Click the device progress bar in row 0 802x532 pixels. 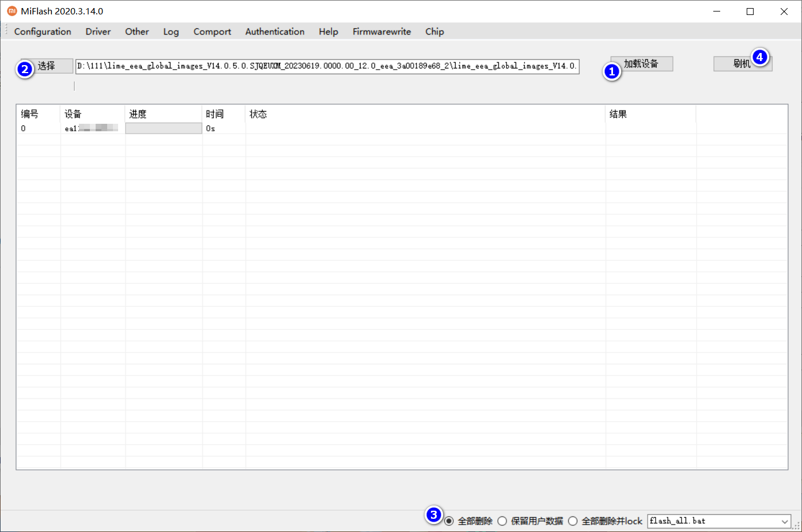[164, 128]
